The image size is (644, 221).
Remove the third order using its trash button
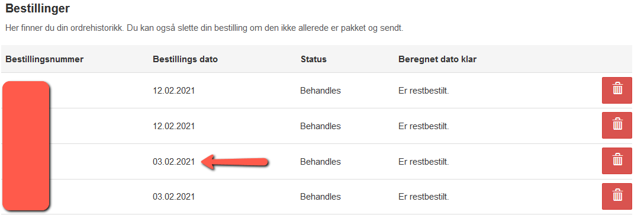click(x=617, y=161)
